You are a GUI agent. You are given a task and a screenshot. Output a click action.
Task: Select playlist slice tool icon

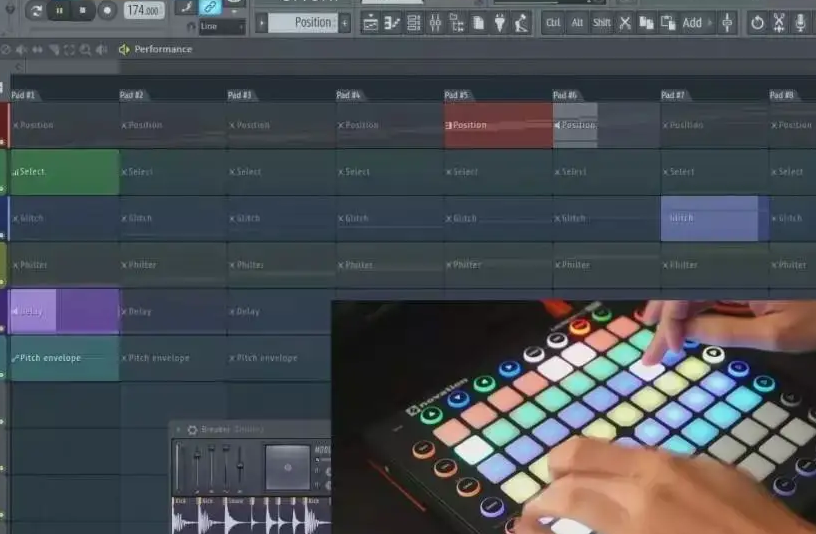pyautogui.click(x=54, y=49)
